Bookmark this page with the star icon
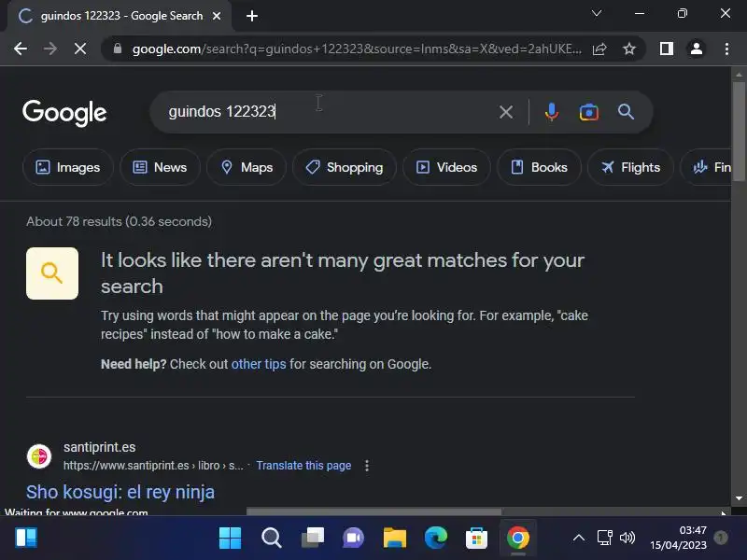This screenshot has height=560, width=747. coord(628,49)
